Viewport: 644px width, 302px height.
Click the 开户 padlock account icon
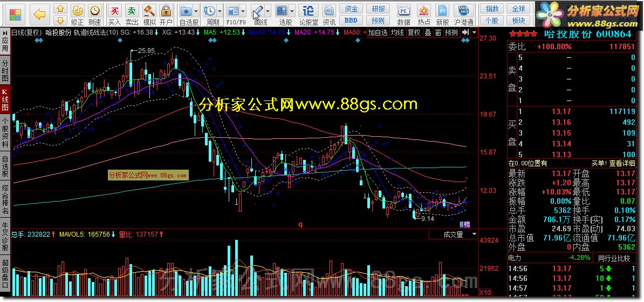click(166, 15)
